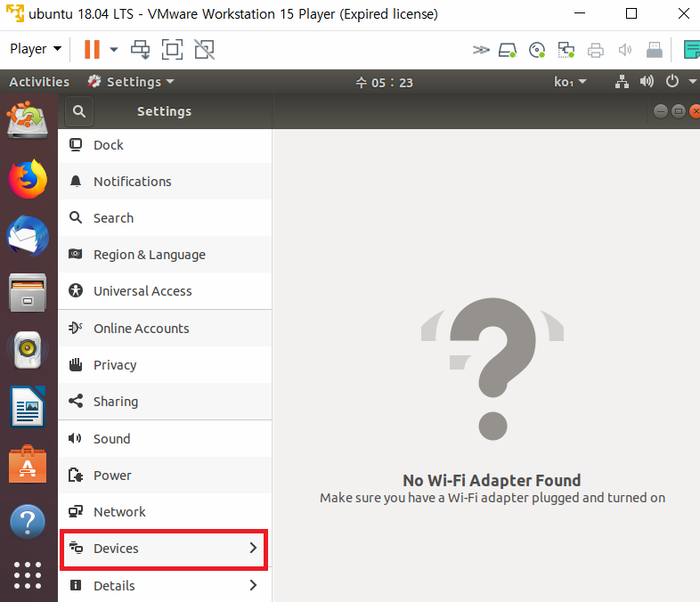The image size is (700, 602).
Task: Click the Devices label in sidebar
Action: (116, 549)
